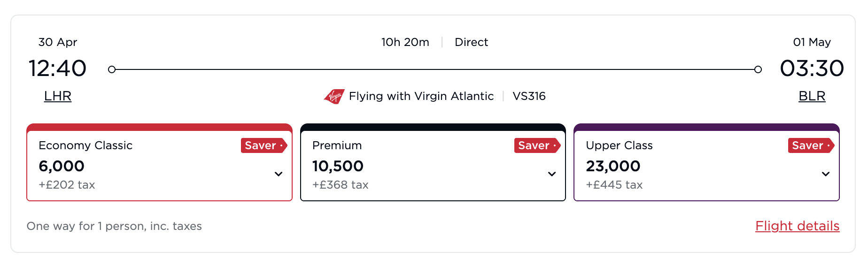Click the BLR arrival airport link
The height and width of the screenshot is (259, 868).
(x=812, y=96)
